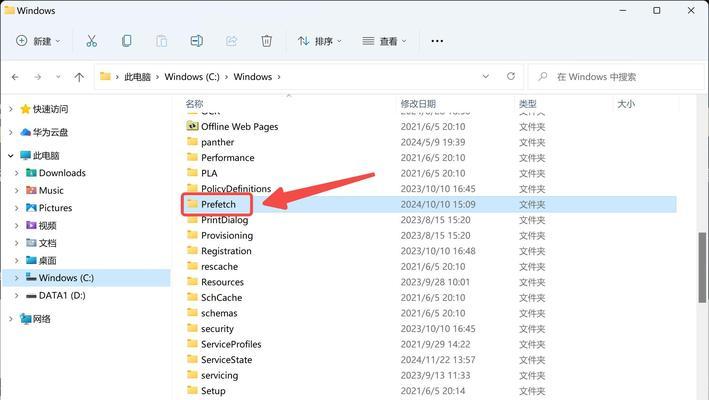Screen dimensions: 709x400
Task: Select 此电脑 in the sidebar
Action: (x=46, y=155)
